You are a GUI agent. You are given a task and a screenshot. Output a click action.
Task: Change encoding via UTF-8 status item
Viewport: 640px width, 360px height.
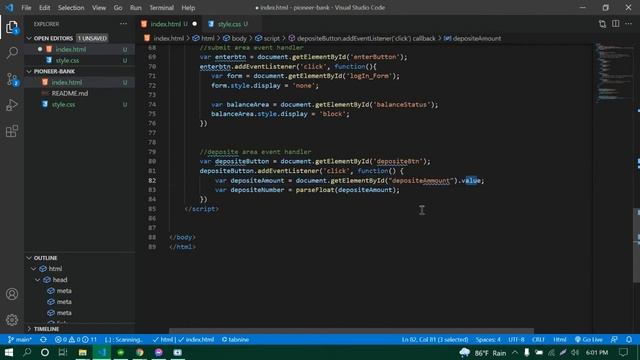point(516,340)
